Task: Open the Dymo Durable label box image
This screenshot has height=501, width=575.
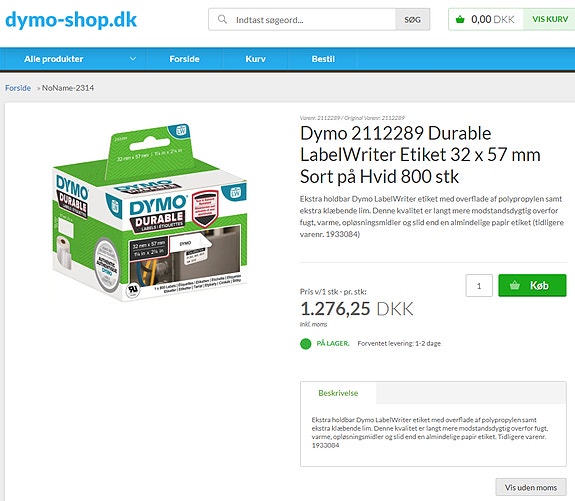Action: tap(150, 213)
